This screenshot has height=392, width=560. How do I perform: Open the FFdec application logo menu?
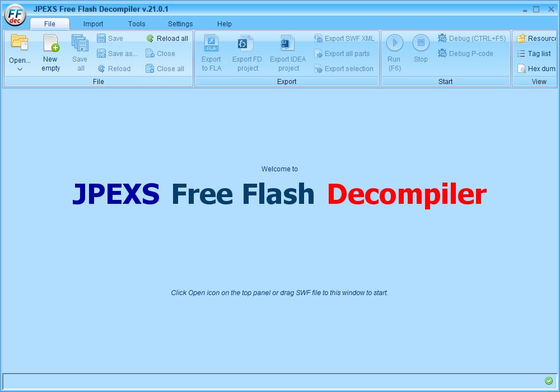coord(15,15)
